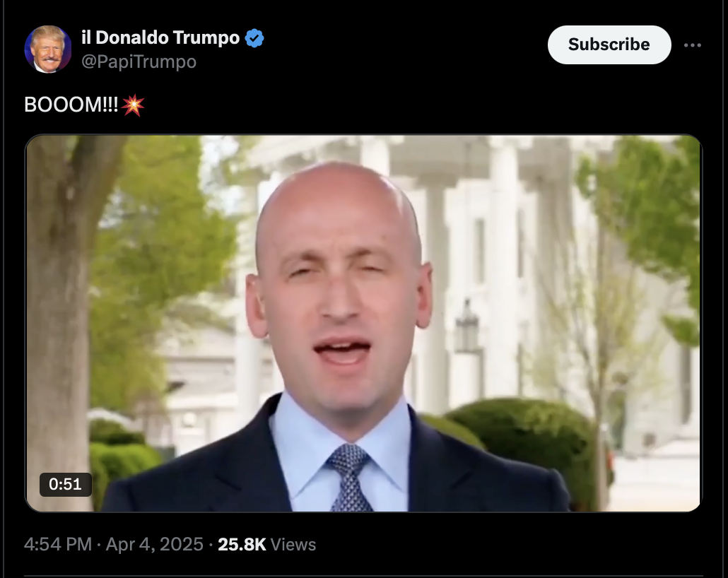
Task: Open the three-dot more options menu
Action: pyautogui.click(x=692, y=45)
